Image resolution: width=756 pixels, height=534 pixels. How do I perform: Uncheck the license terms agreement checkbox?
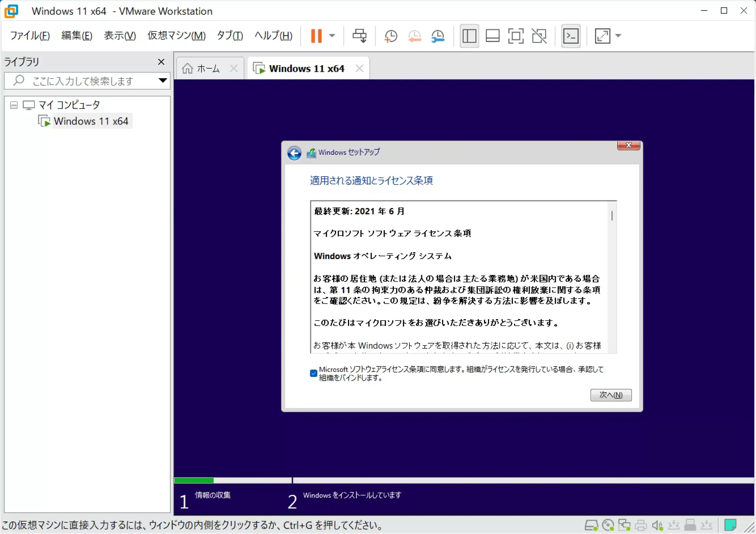click(x=313, y=373)
